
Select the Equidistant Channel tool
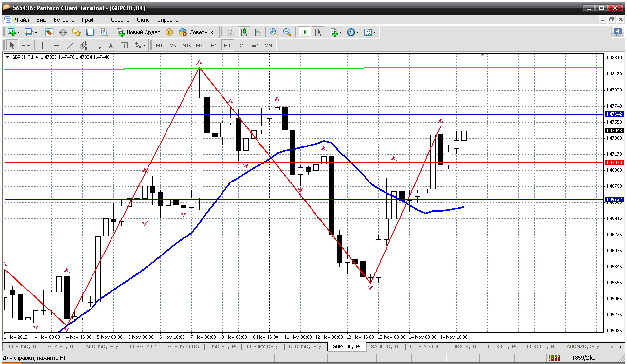[83, 45]
